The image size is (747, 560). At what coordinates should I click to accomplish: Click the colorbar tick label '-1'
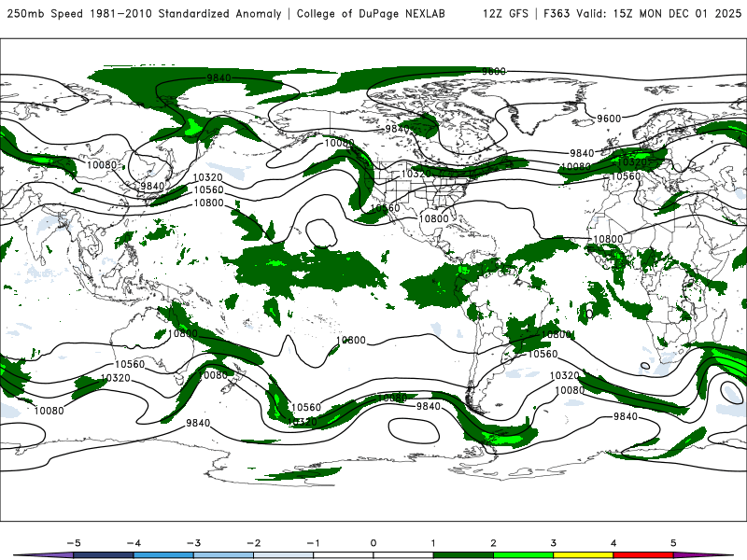[313, 543]
